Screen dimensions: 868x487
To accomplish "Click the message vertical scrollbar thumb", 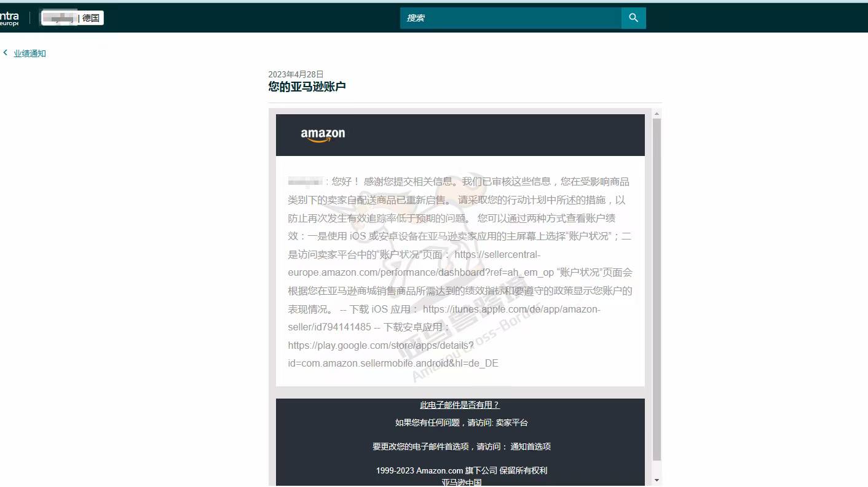I will pyautogui.click(x=657, y=289).
